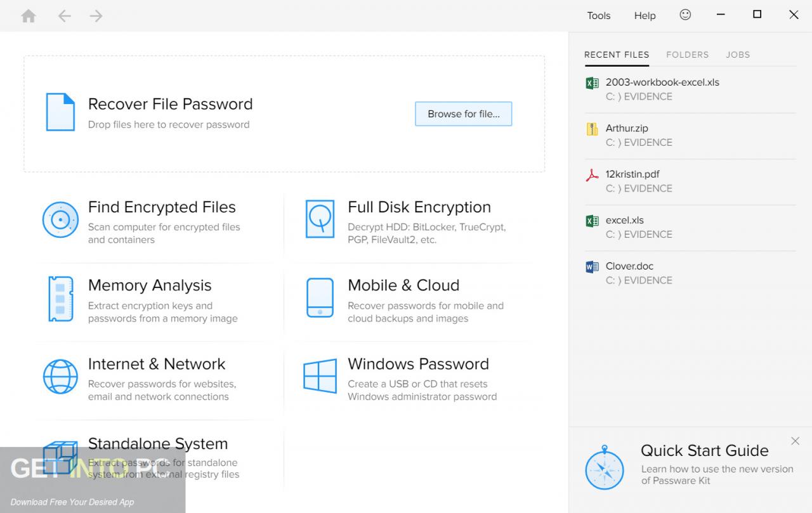Click the Find Encrypted Files disc icon
812x513 pixels.
pos(60,219)
